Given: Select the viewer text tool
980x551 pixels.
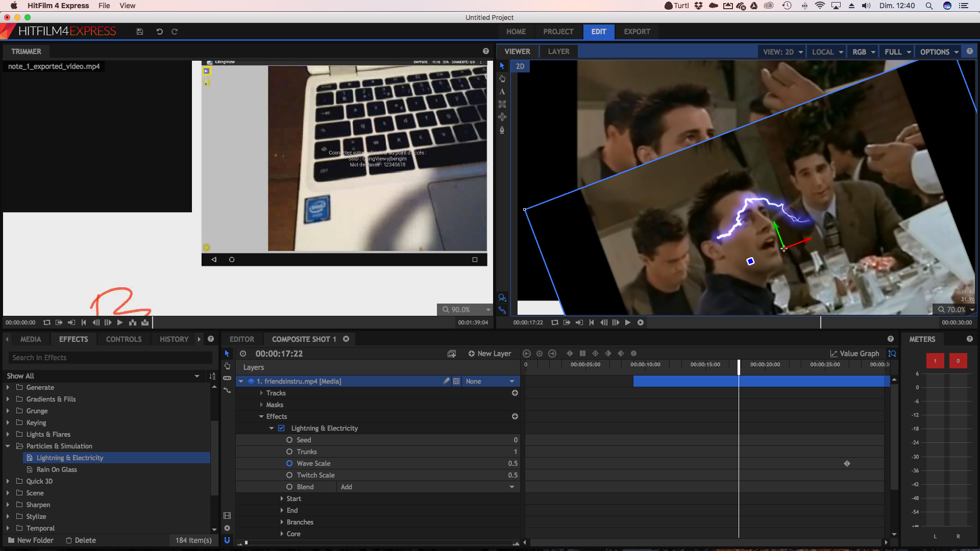Looking at the screenshot, I should [502, 92].
